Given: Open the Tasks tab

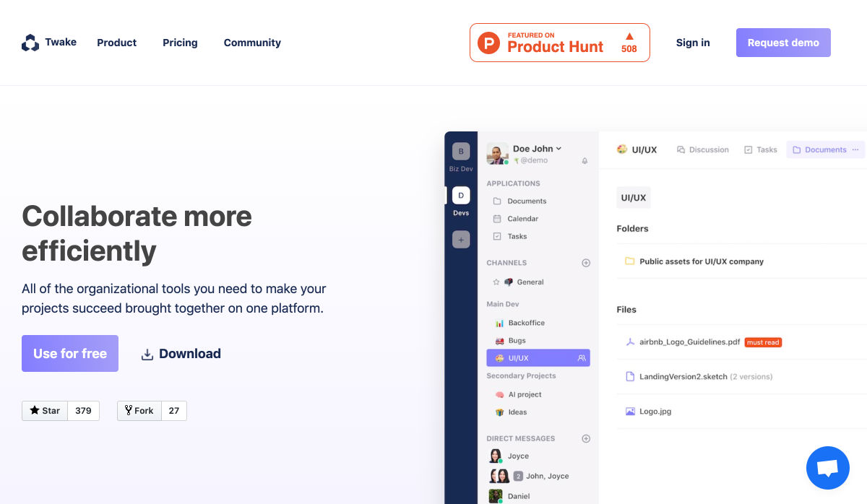Looking at the screenshot, I should pyautogui.click(x=760, y=149).
